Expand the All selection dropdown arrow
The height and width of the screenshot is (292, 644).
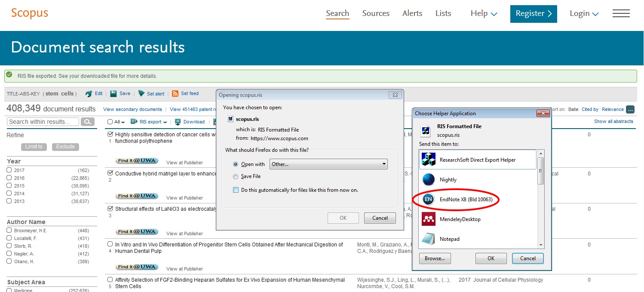pos(123,123)
